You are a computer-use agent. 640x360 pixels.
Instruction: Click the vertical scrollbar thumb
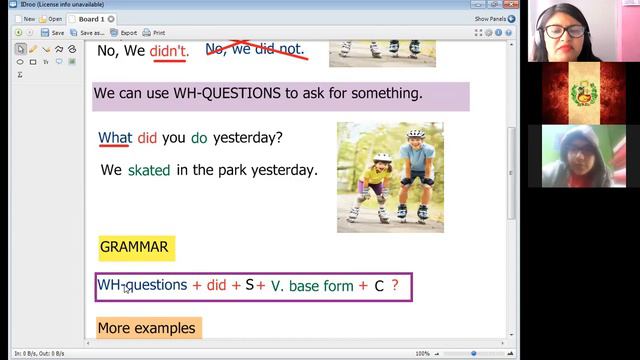[x=511, y=173]
